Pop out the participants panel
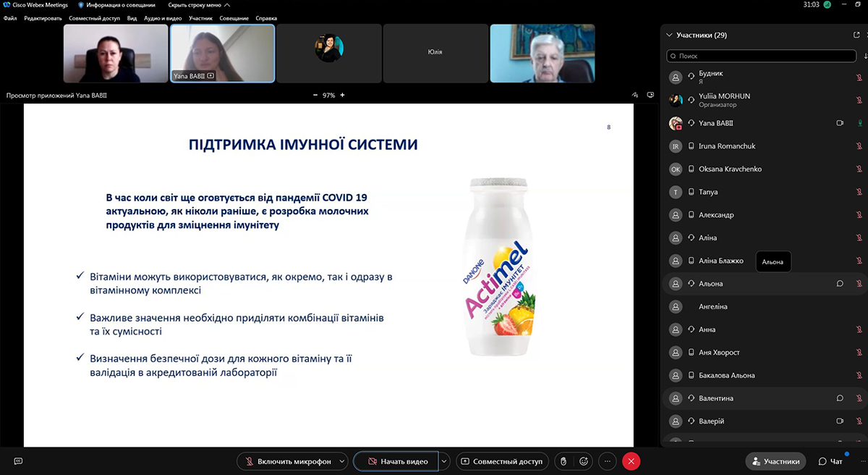The height and width of the screenshot is (475, 868). click(x=857, y=35)
